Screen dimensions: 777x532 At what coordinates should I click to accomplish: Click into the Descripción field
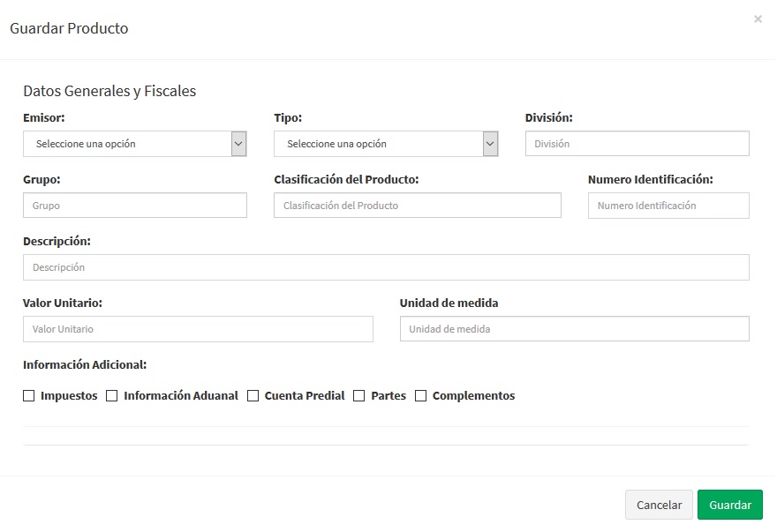pyautogui.click(x=386, y=267)
